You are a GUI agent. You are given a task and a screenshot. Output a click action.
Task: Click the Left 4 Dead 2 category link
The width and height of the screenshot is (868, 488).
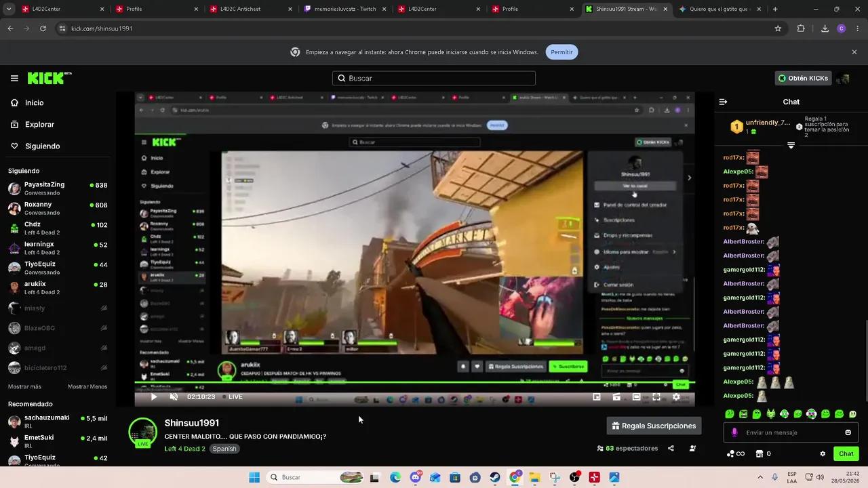184,449
